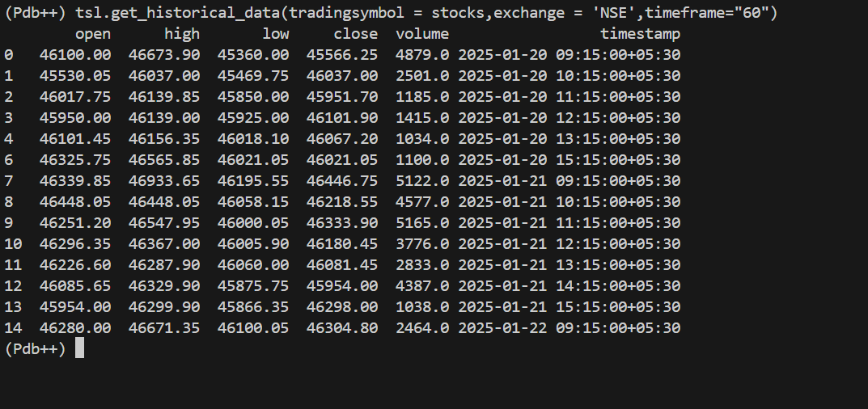Click timestamp 2025-01-22 09:15:00+05:30
Image resolution: width=868 pixels, height=409 pixels.
point(569,328)
